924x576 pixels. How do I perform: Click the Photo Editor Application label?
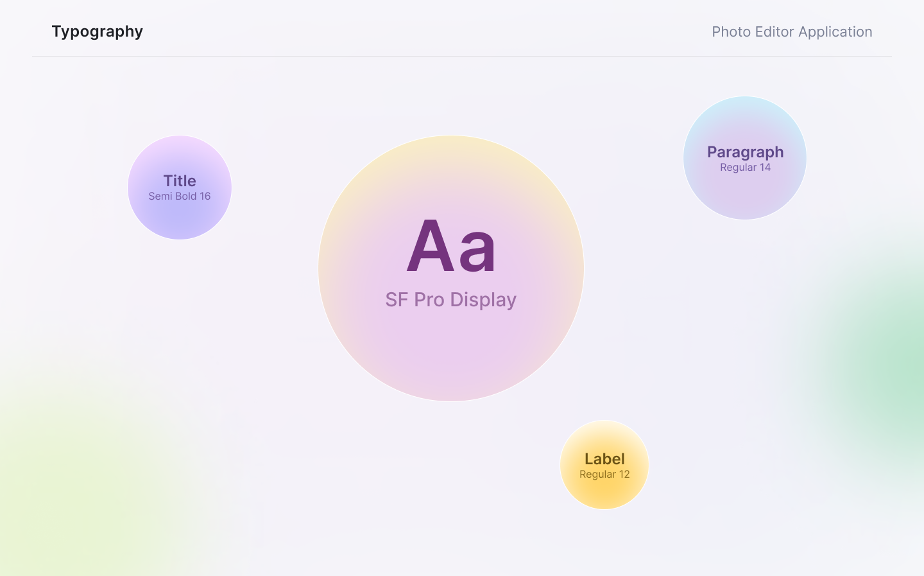click(x=792, y=32)
